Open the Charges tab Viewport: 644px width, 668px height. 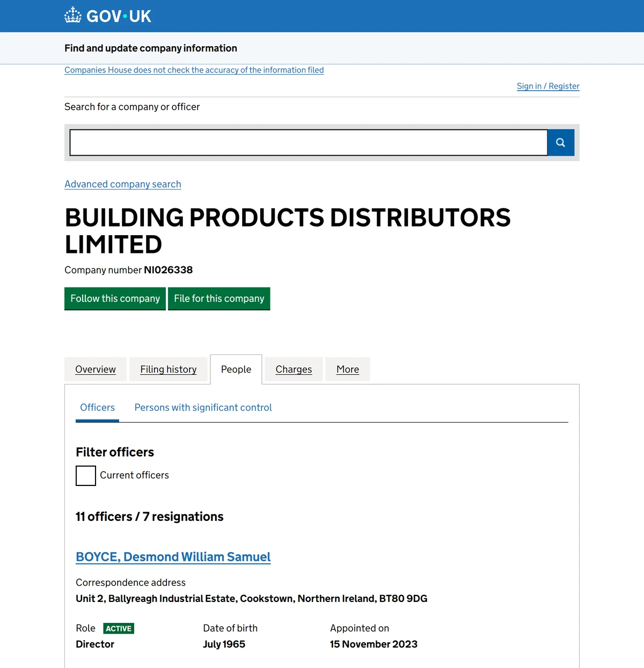click(294, 369)
